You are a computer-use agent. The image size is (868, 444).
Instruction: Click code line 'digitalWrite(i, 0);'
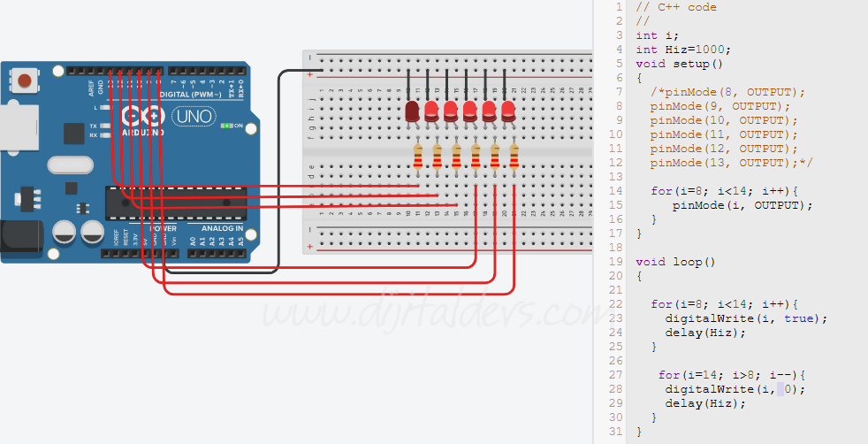[735, 389]
